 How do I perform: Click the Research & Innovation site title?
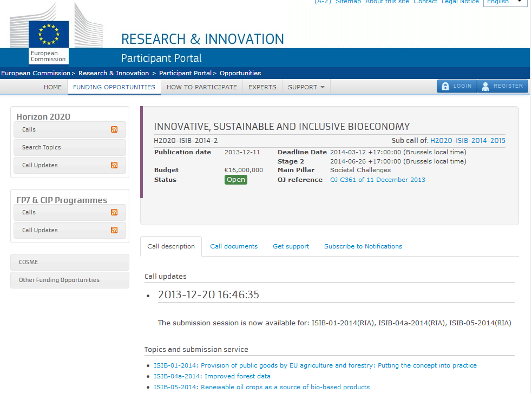click(202, 39)
